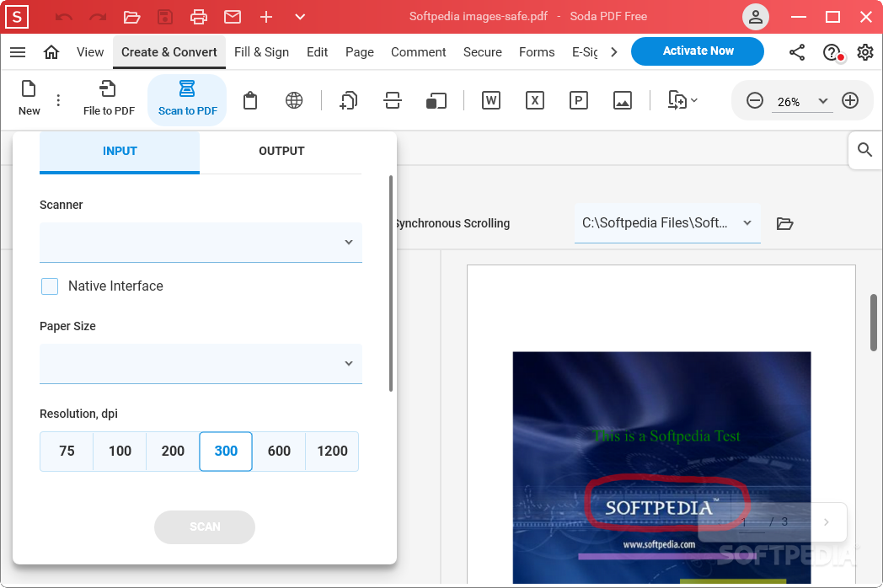This screenshot has height=588, width=883.
Task: Click the Redo arrow in title bar
Action: coord(98,17)
